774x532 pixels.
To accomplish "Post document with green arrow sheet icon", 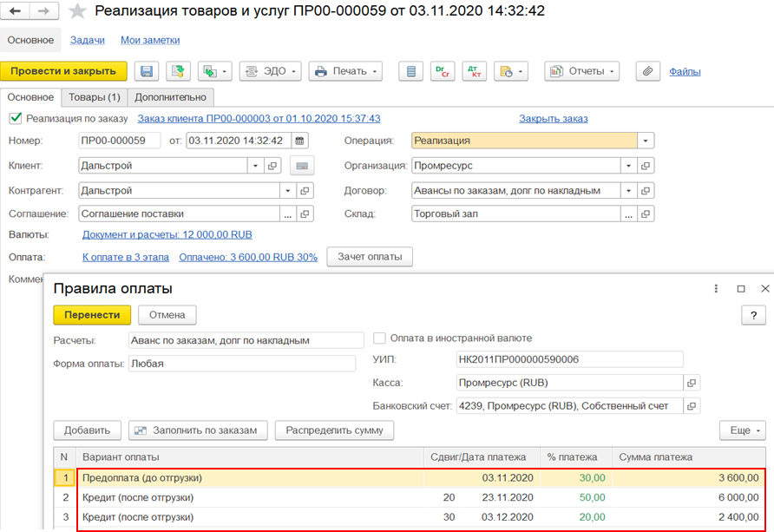I will [x=178, y=71].
